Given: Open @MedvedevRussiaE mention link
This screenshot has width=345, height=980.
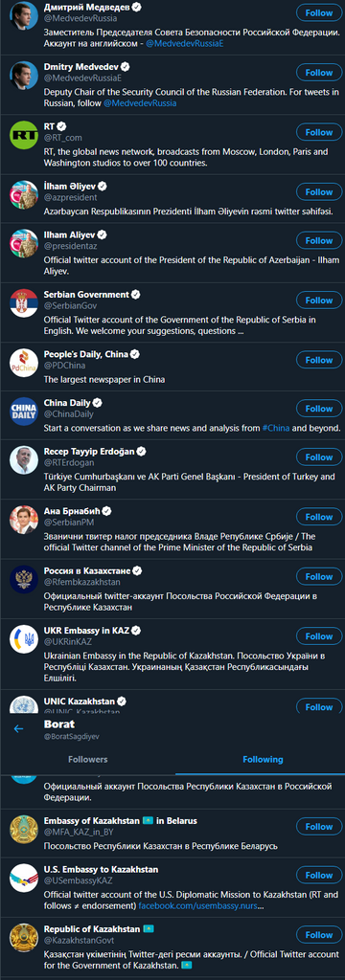Looking at the screenshot, I should (x=185, y=43).
